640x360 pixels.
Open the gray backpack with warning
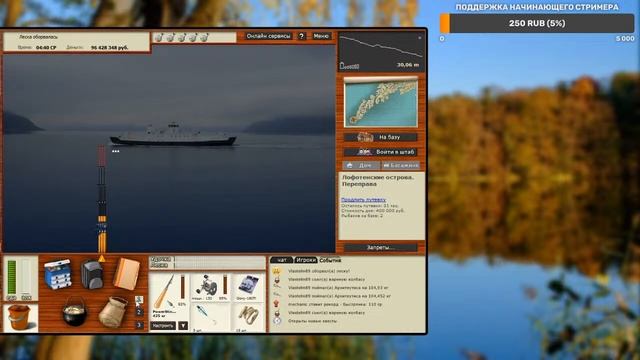coord(92,274)
